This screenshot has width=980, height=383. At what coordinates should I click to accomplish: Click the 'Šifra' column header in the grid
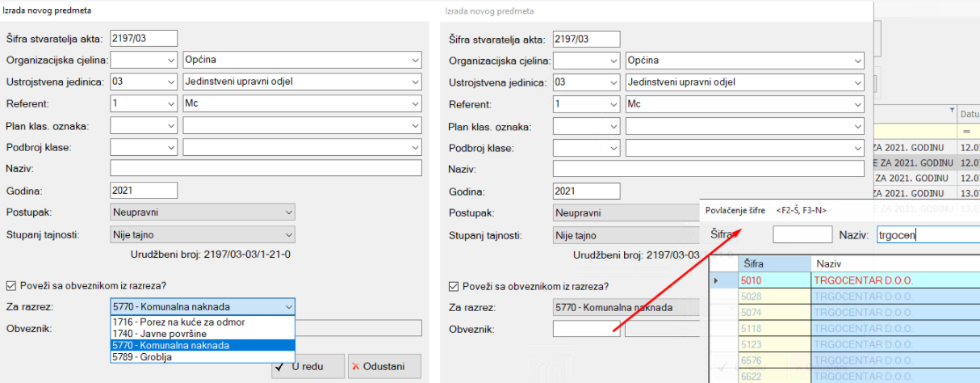coord(773,263)
